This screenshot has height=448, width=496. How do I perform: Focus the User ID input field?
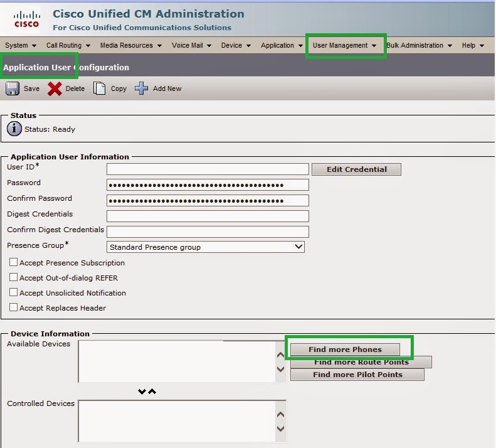click(x=208, y=169)
